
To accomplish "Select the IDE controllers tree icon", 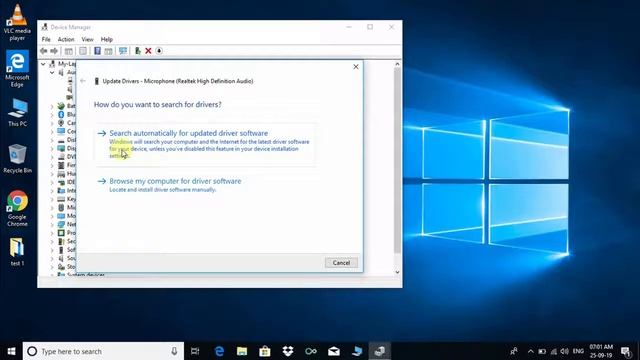I will 61,182.
